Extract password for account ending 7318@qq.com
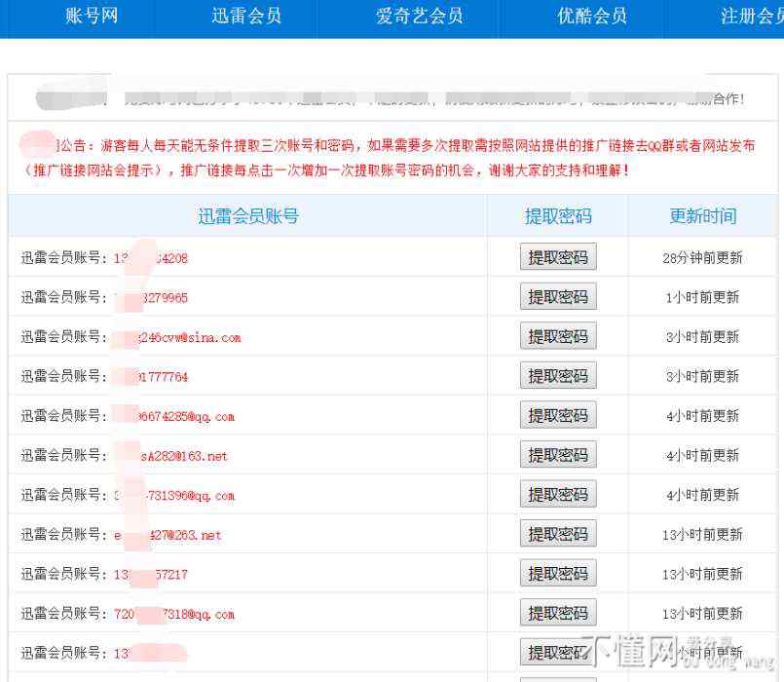 pos(558,613)
